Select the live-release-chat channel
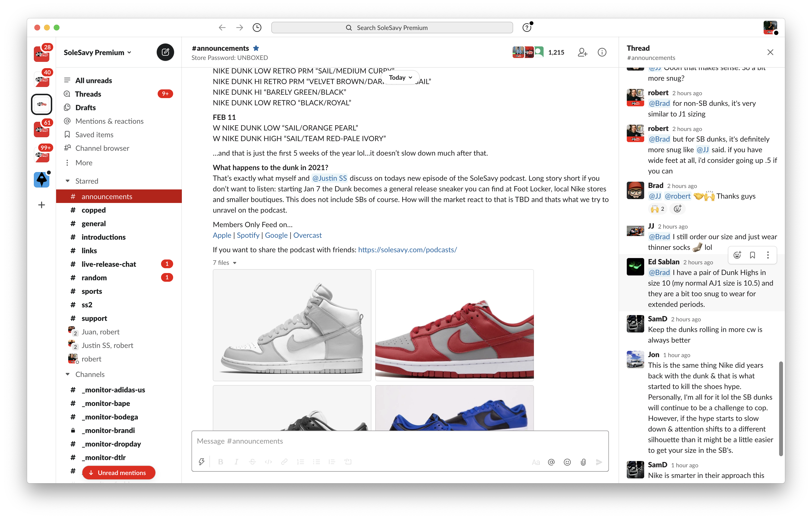Viewport: 812px width, 519px height. (x=109, y=264)
